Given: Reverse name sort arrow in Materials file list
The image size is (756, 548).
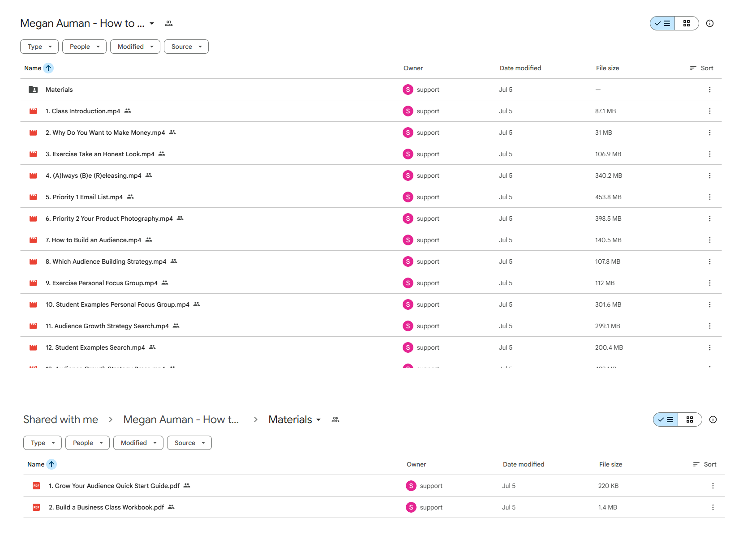Looking at the screenshot, I should pyautogui.click(x=52, y=464).
